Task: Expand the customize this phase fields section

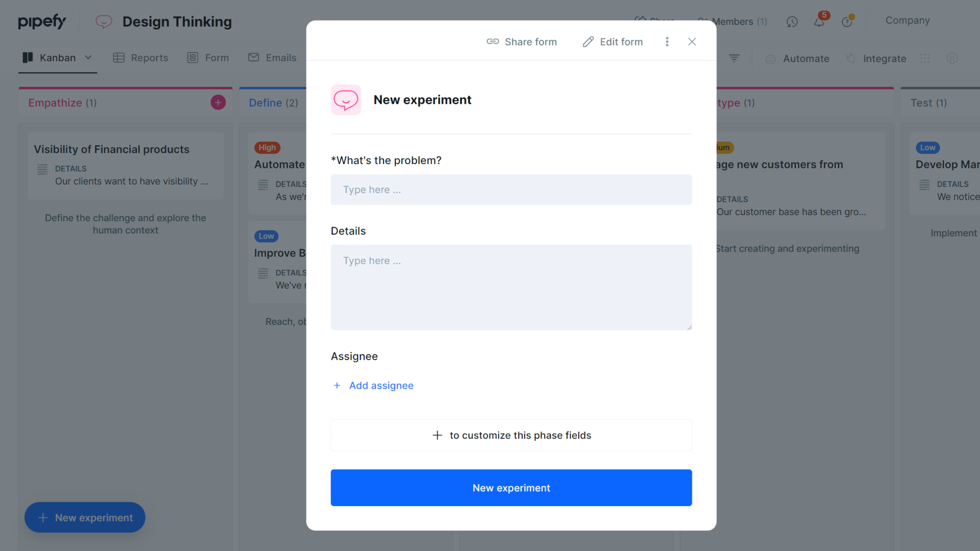Action: (x=511, y=435)
